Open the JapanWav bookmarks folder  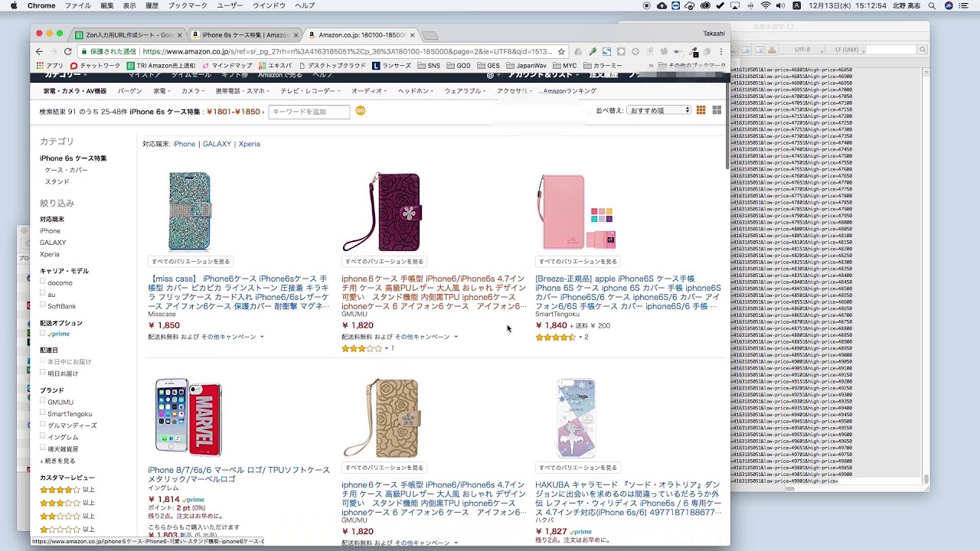click(x=526, y=66)
